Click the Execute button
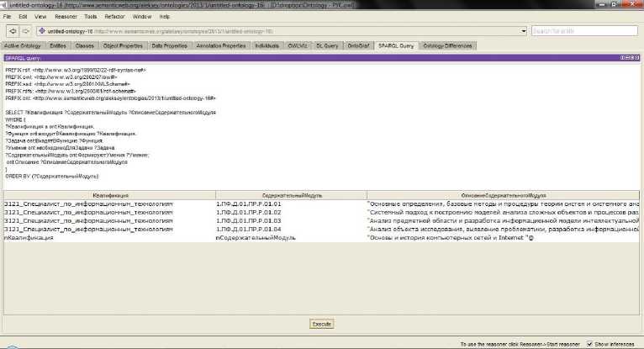The height and width of the screenshot is (349, 644). tap(322, 324)
